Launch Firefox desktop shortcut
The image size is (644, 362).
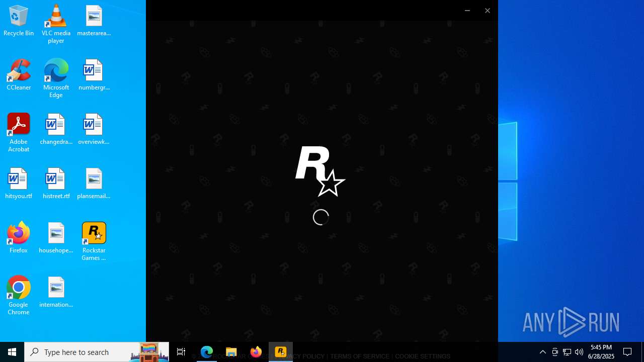[19, 238]
